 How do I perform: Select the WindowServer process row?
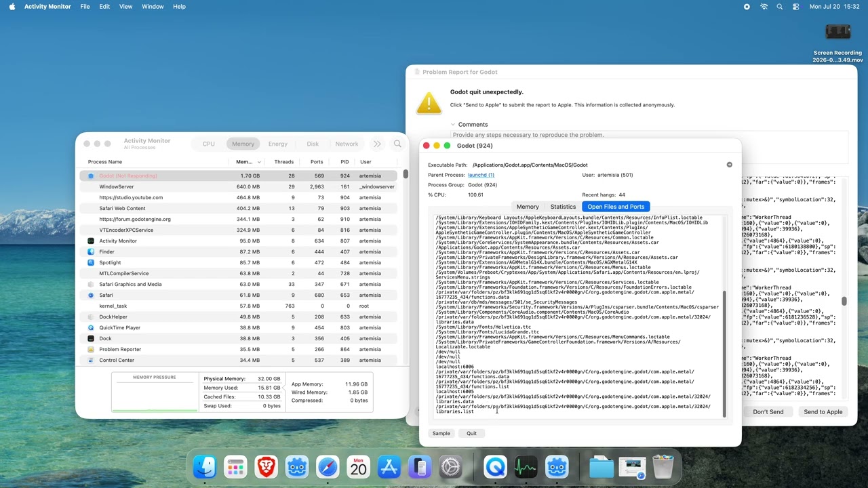point(239,186)
